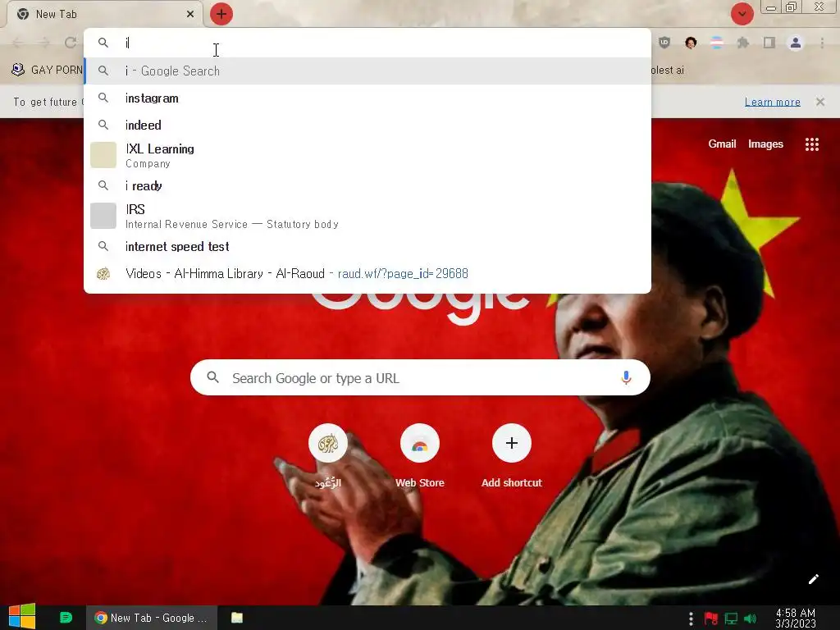Start voice search with microphone icon
This screenshot has width=840, height=630.
[626, 377]
